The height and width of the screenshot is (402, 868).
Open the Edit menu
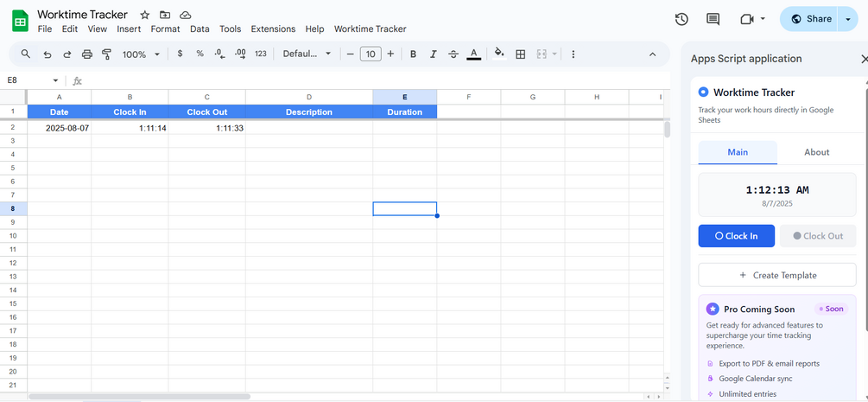tap(70, 29)
